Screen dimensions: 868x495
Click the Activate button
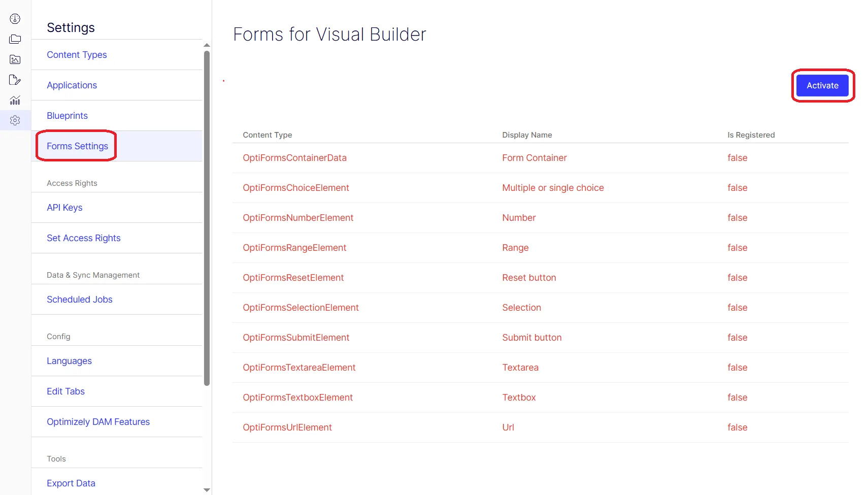822,85
